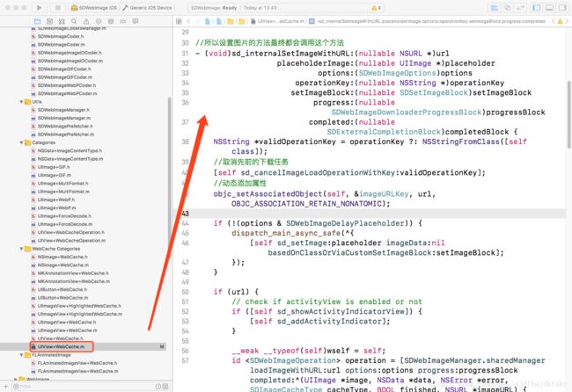Click the SDWebImageDelayPlaceholder token on line 44
Viewport: 572px width, 392px height.
click(346, 223)
